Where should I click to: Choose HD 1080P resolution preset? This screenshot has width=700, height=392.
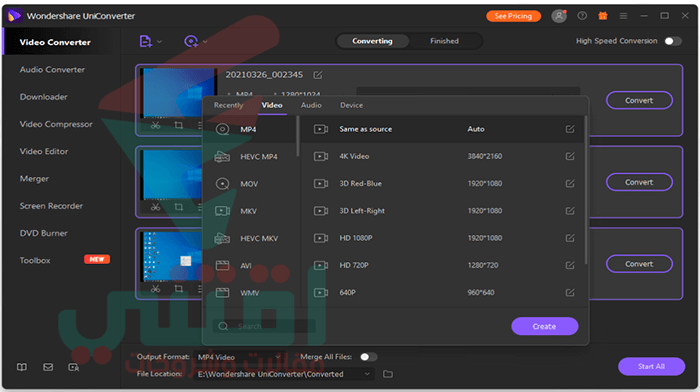442,238
